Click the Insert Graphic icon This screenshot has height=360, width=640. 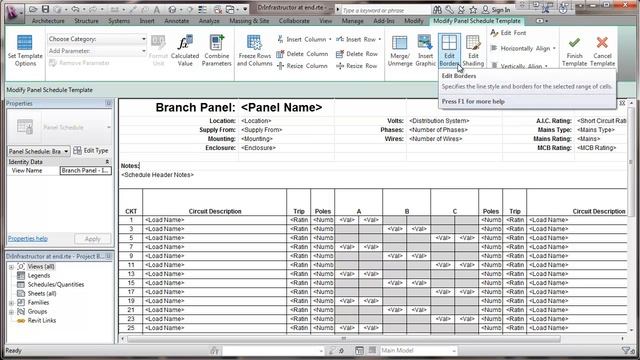[x=425, y=42]
